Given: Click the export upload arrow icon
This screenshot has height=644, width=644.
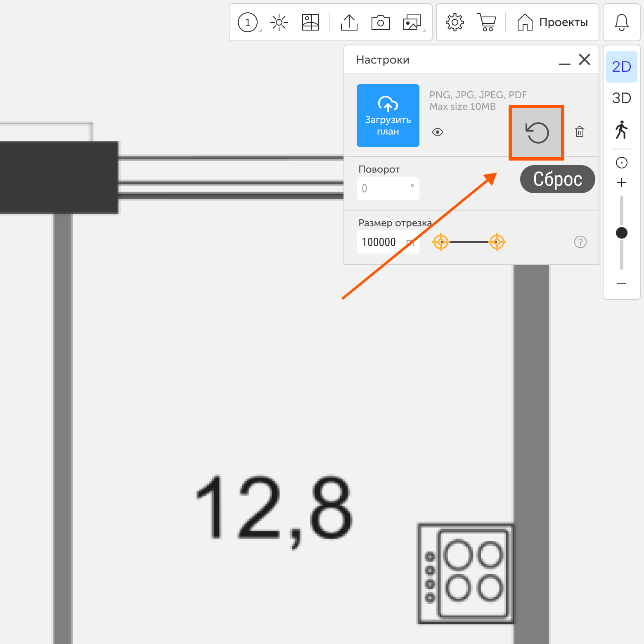Looking at the screenshot, I should [349, 22].
